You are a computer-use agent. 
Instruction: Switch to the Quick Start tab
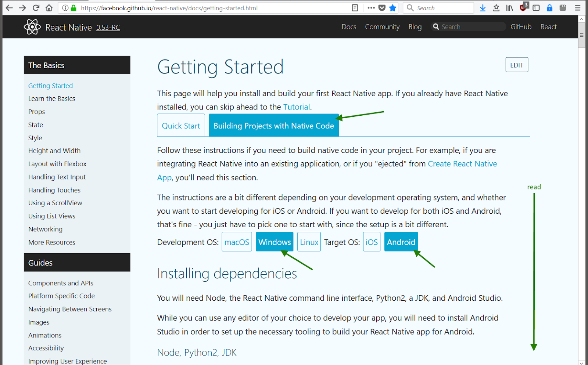pyautogui.click(x=181, y=126)
